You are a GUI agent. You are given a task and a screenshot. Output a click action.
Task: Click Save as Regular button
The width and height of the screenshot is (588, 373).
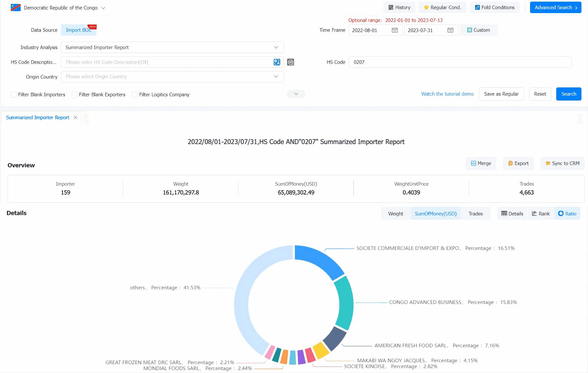(501, 94)
